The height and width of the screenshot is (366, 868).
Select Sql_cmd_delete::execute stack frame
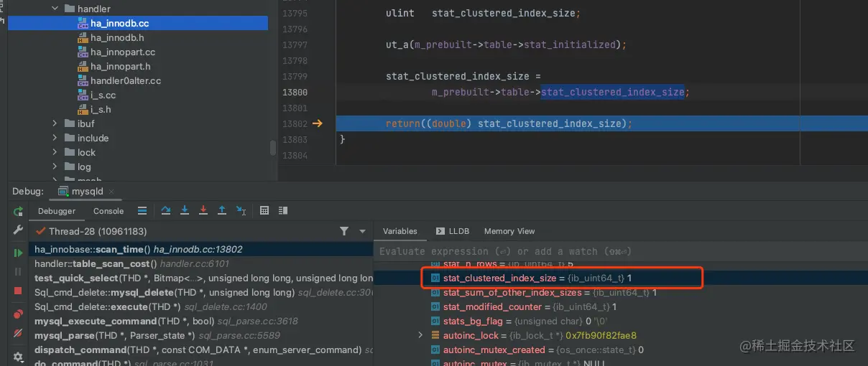click(x=200, y=306)
